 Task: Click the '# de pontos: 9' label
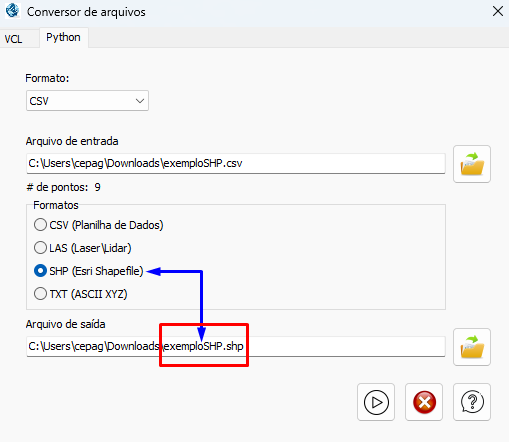(63, 187)
